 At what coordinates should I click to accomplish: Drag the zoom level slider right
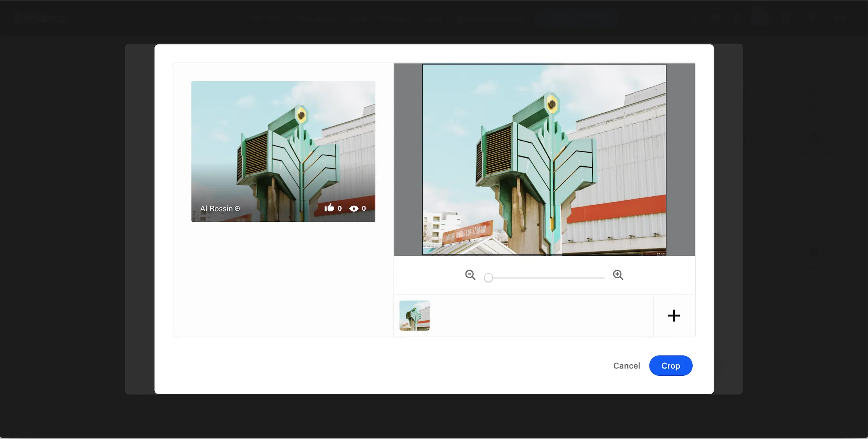(x=488, y=277)
